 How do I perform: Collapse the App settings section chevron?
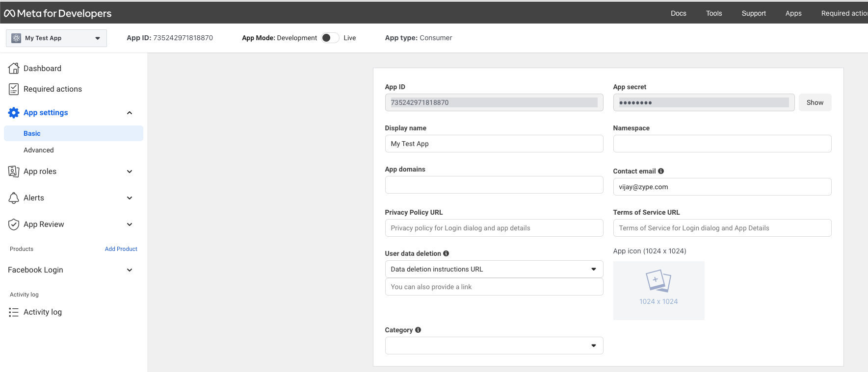pos(130,113)
